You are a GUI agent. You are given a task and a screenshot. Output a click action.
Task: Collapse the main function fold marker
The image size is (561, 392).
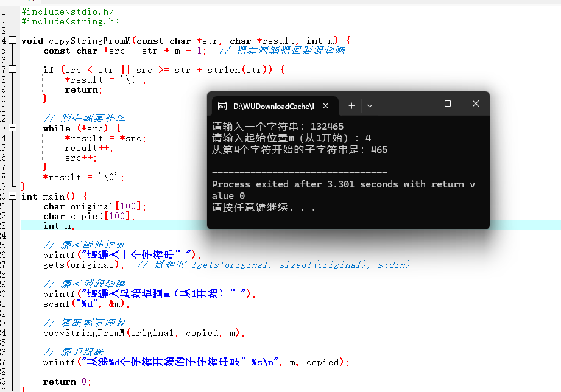point(13,196)
